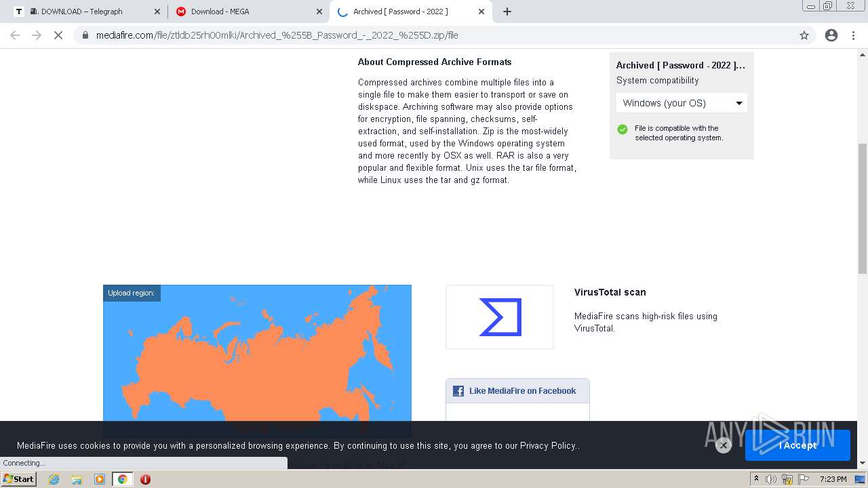The width and height of the screenshot is (868, 488).
Task: Dismiss the cookie banner with X
Action: 724,445
